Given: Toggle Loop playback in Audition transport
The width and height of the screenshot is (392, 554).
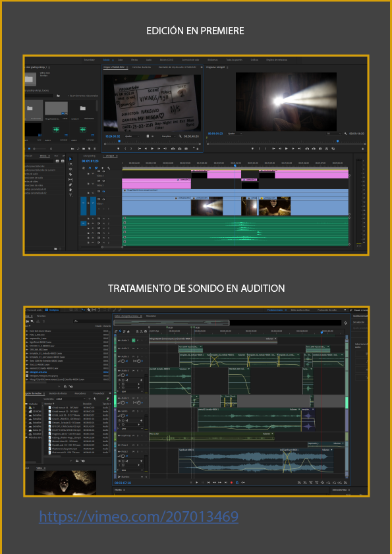Looking at the screenshot, I should (x=237, y=482).
